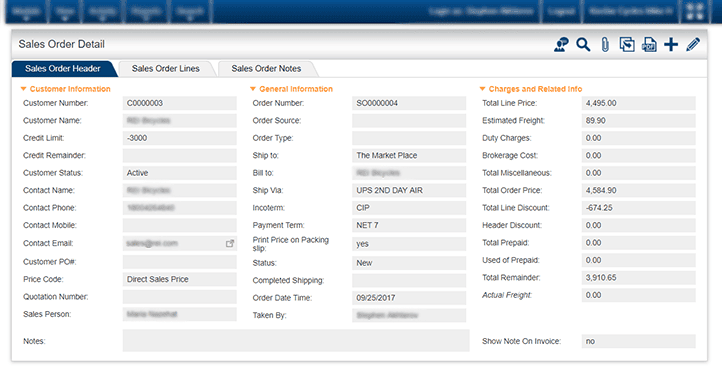Click the Sales Order Detail page title
The width and height of the screenshot is (722, 388).
pos(62,44)
